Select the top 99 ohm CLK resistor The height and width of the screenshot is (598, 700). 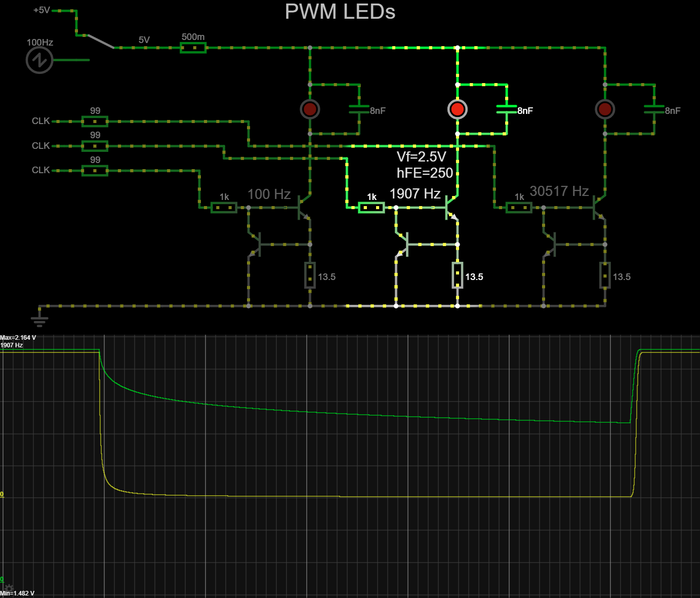tap(94, 121)
